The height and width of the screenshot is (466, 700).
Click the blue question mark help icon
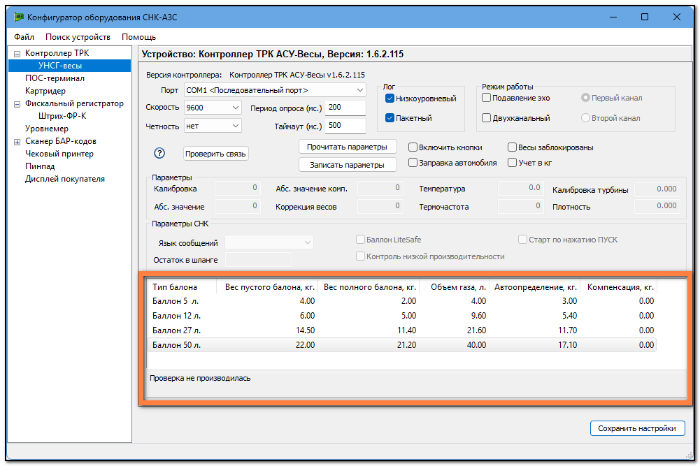[x=159, y=154]
